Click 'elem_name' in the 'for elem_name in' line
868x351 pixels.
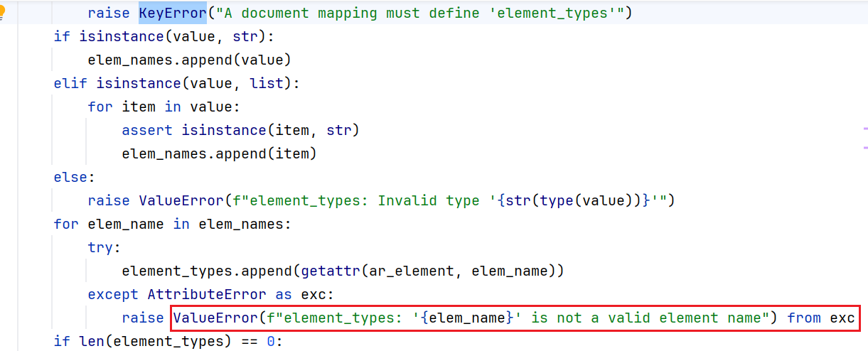(126, 224)
